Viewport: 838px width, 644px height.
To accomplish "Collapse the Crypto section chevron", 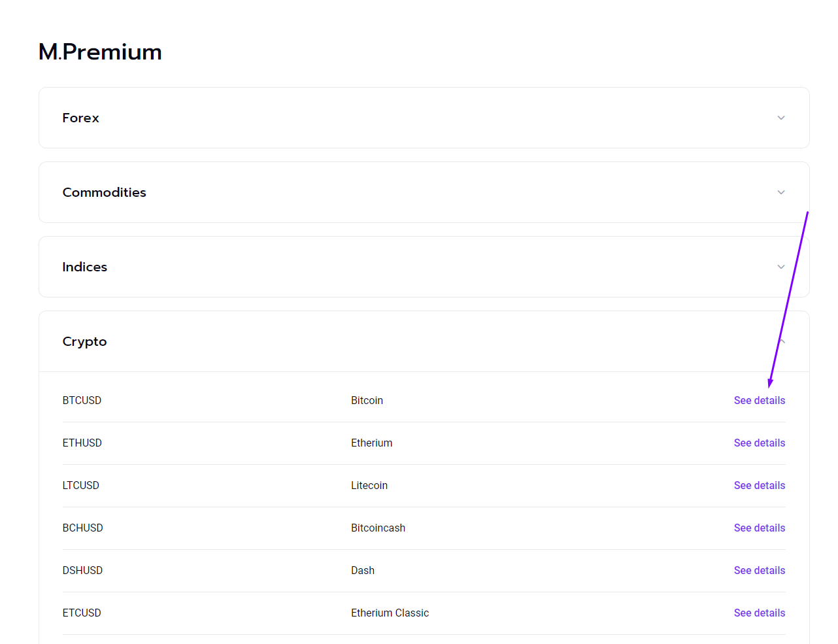I will tap(781, 341).
